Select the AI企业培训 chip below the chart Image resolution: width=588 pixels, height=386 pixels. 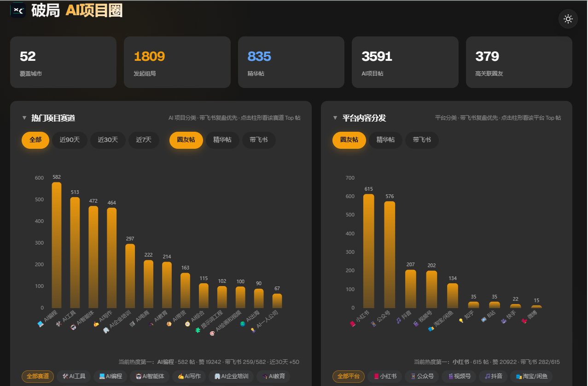tap(231, 376)
